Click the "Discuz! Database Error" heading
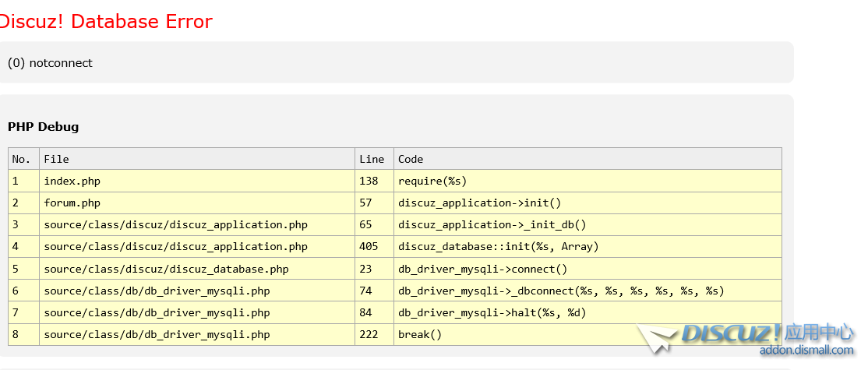The image size is (868, 370). (x=105, y=22)
